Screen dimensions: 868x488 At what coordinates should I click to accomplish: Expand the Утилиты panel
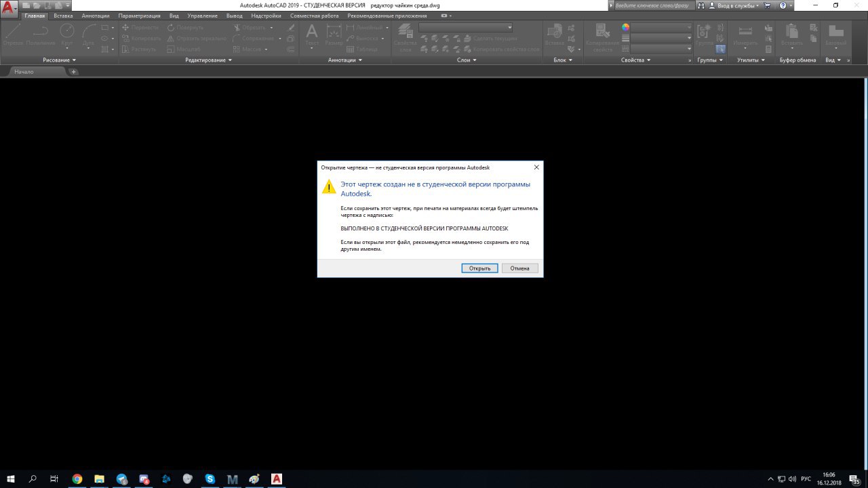click(x=751, y=60)
